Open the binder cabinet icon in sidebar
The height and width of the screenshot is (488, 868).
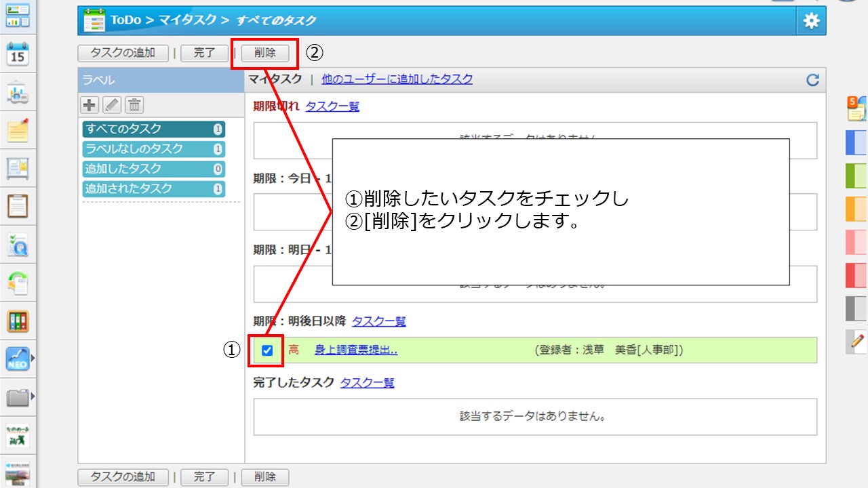click(18, 321)
